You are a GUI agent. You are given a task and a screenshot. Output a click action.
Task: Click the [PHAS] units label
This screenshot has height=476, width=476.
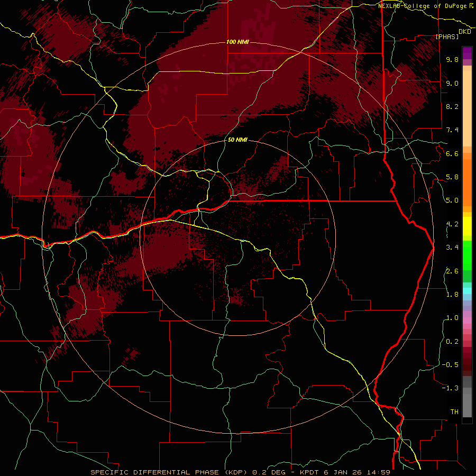[447, 36]
